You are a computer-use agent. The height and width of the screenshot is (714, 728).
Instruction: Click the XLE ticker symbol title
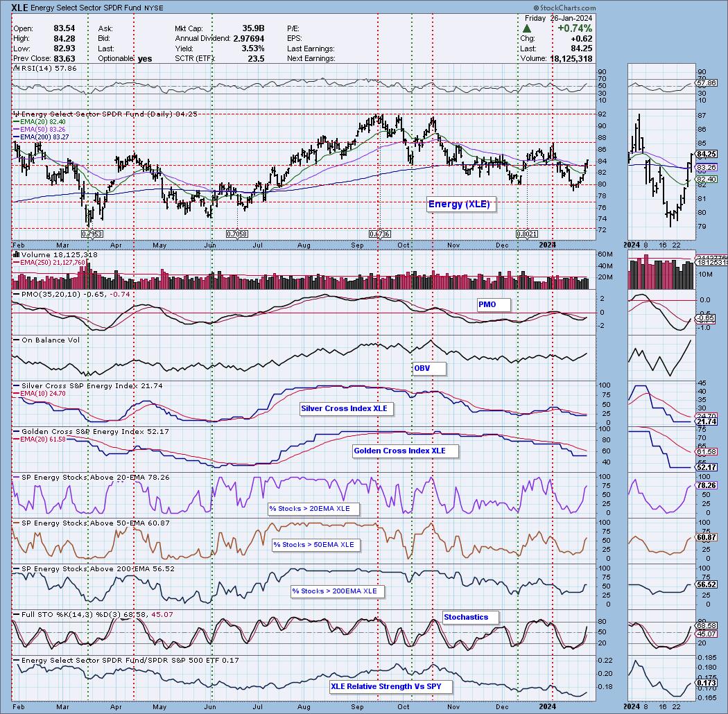(x=20, y=8)
